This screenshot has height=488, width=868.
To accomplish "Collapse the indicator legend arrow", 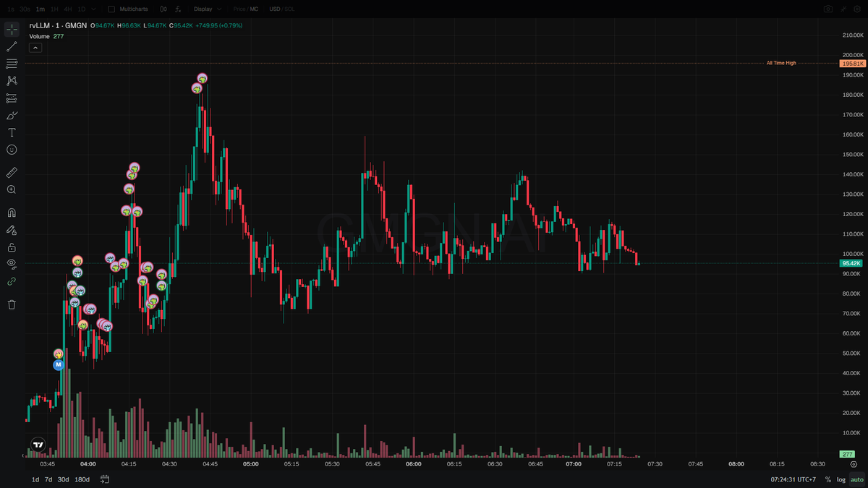I will [x=35, y=48].
